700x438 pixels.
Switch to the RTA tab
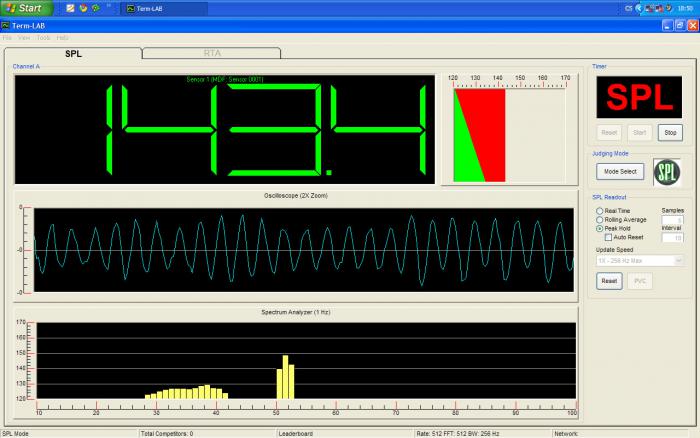[x=212, y=52]
